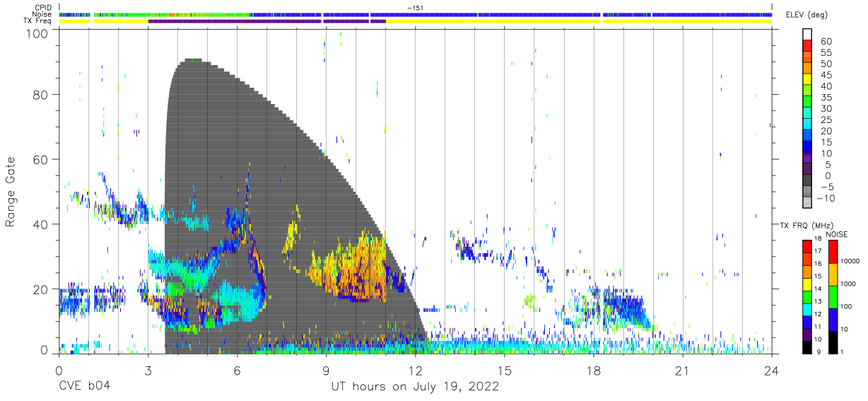Click the '80' tick on Range Gate axis

coord(41,94)
